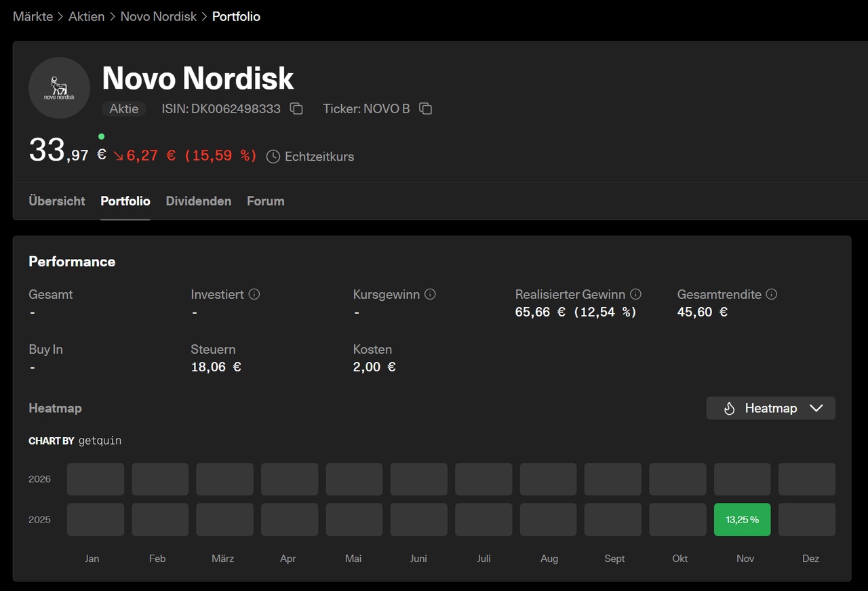The image size is (868, 591).
Task: Click the Aktie type badge
Action: click(124, 108)
